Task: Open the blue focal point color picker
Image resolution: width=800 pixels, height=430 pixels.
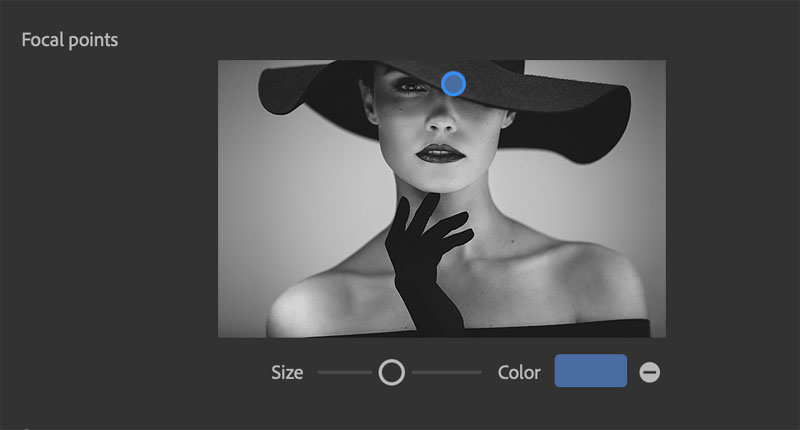Action: 590,371
